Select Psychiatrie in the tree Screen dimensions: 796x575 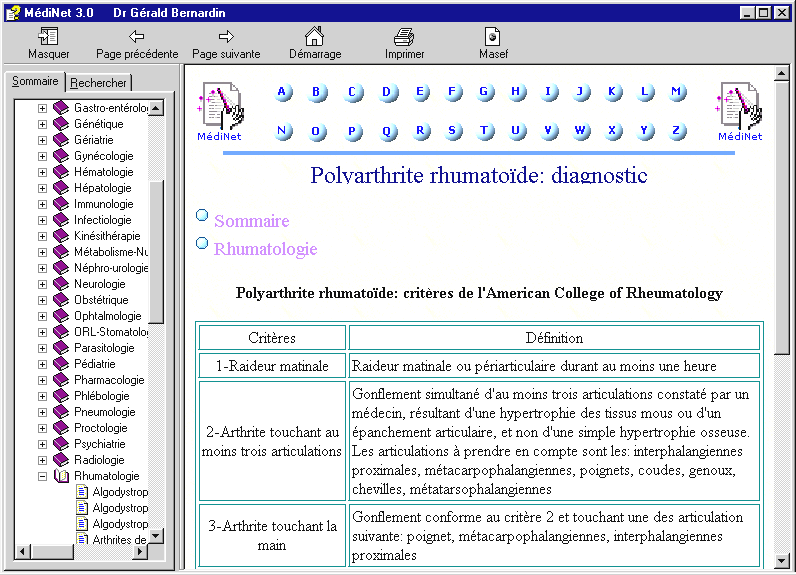click(100, 444)
